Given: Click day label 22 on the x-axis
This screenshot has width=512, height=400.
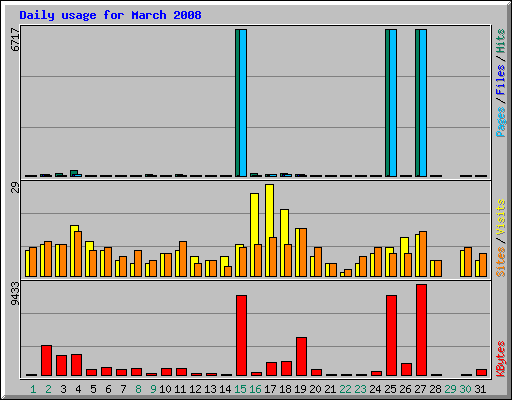Looking at the screenshot, I should click(345, 389).
